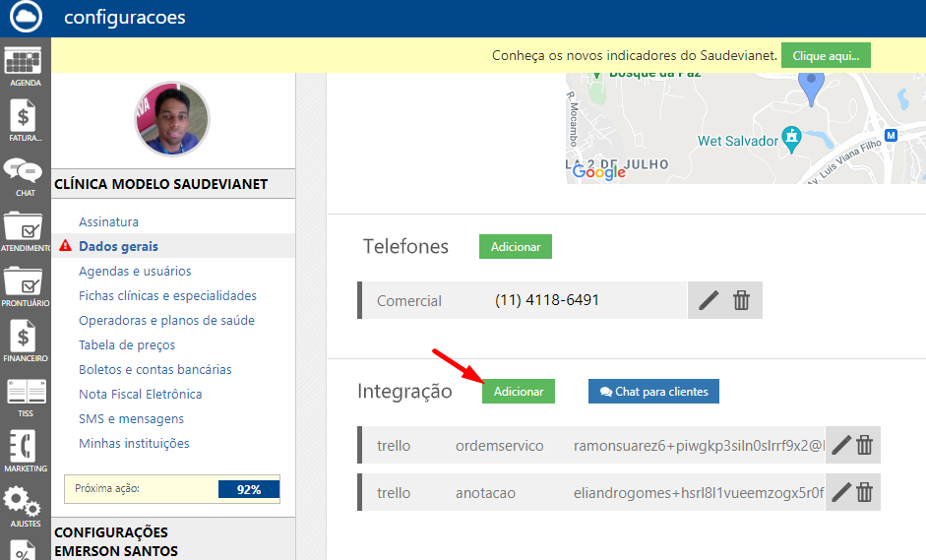Click the Configurações Emerson Santos heading

(x=116, y=541)
